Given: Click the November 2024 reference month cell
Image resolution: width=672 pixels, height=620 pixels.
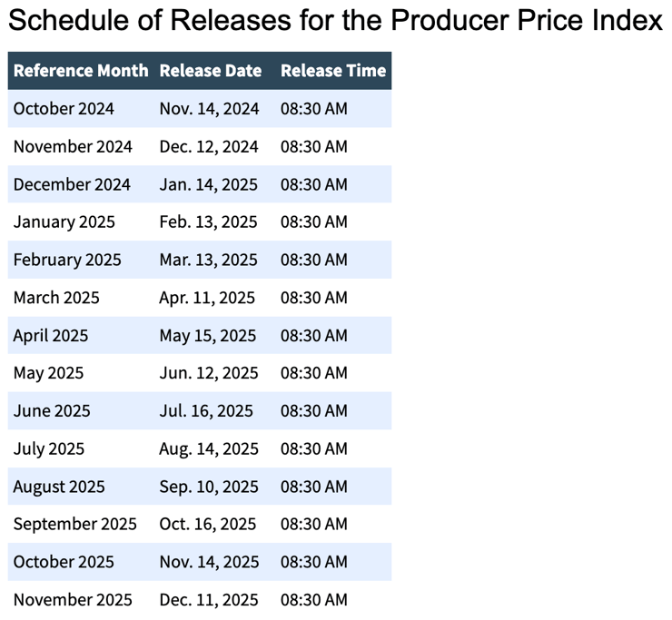Looking at the screenshot, I should (x=73, y=146).
